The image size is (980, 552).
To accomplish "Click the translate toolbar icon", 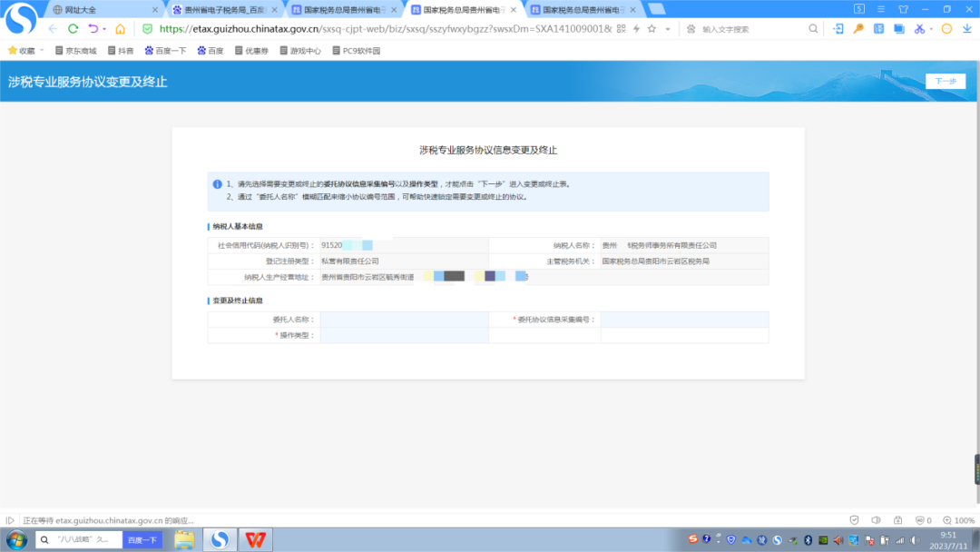I will [878, 29].
